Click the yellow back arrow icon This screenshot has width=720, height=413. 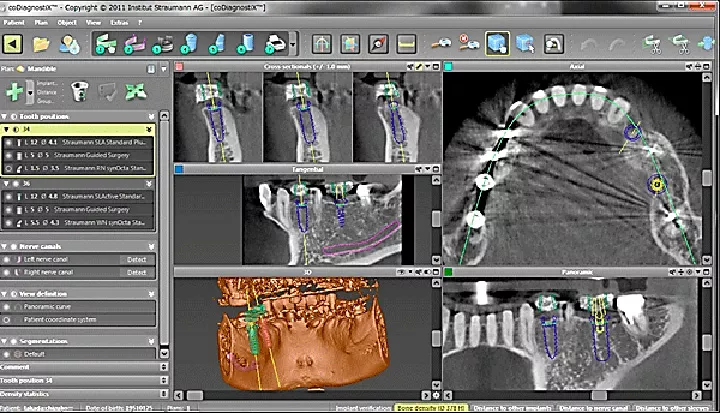pyautogui.click(x=13, y=44)
